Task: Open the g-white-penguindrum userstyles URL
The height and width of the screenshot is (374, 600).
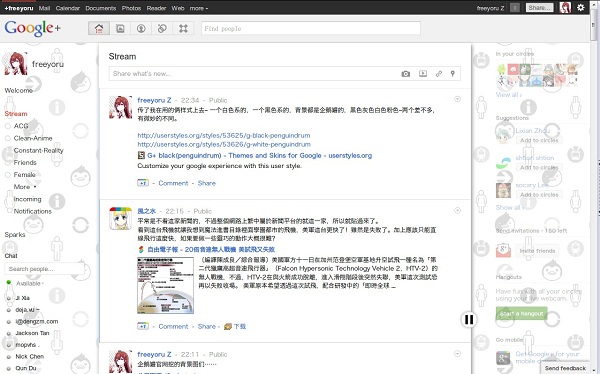Action: point(224,145)
